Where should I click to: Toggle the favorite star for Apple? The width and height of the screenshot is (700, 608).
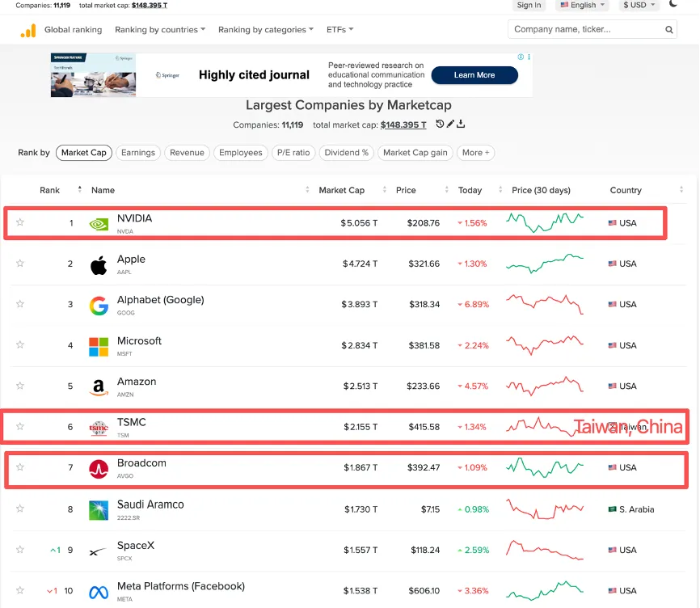tap(20, 264)
